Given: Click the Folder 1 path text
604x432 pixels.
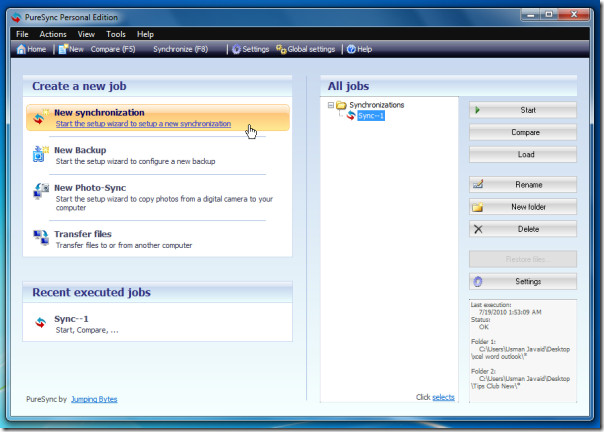Looking at the screenshot, I should pyautogui.click(x=520, y=353).
